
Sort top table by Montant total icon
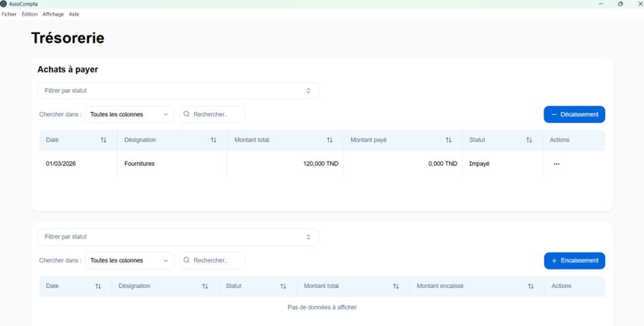pos(330,140)
